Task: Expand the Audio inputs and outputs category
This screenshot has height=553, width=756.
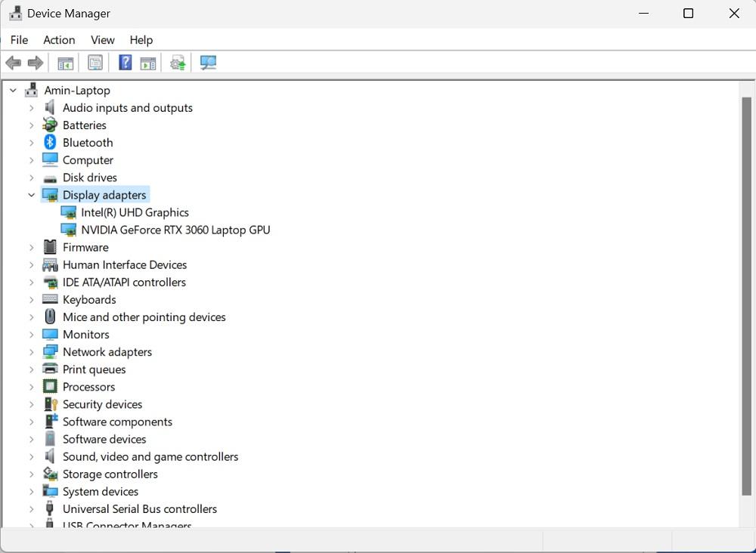Action: pos(31,108)
